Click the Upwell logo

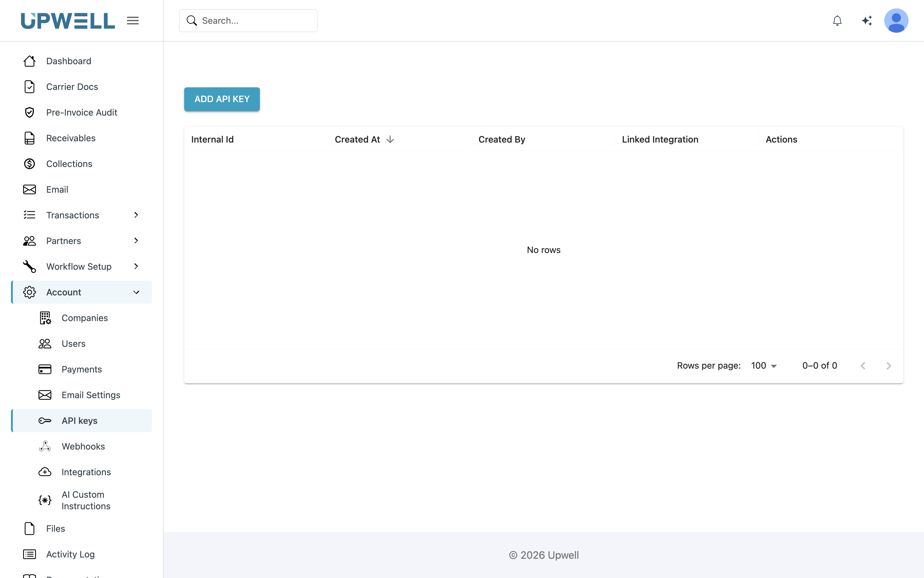(68, 21)
